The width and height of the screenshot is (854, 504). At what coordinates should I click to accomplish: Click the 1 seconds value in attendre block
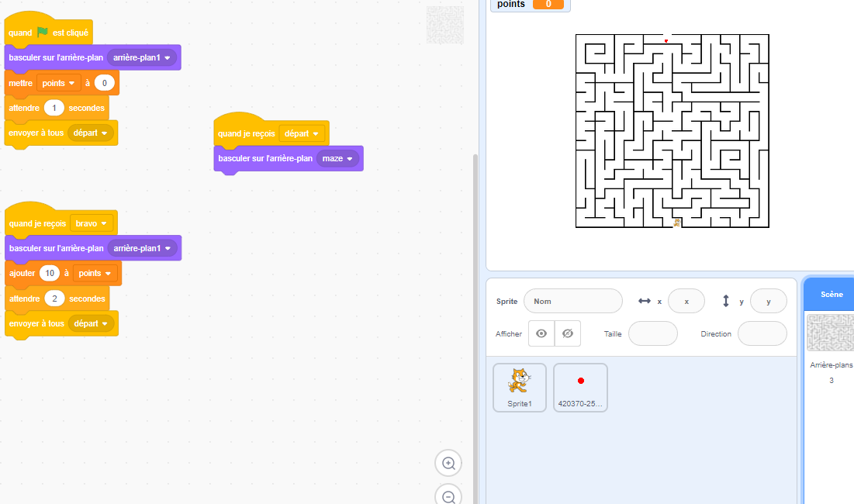click(x=54, y=108)
